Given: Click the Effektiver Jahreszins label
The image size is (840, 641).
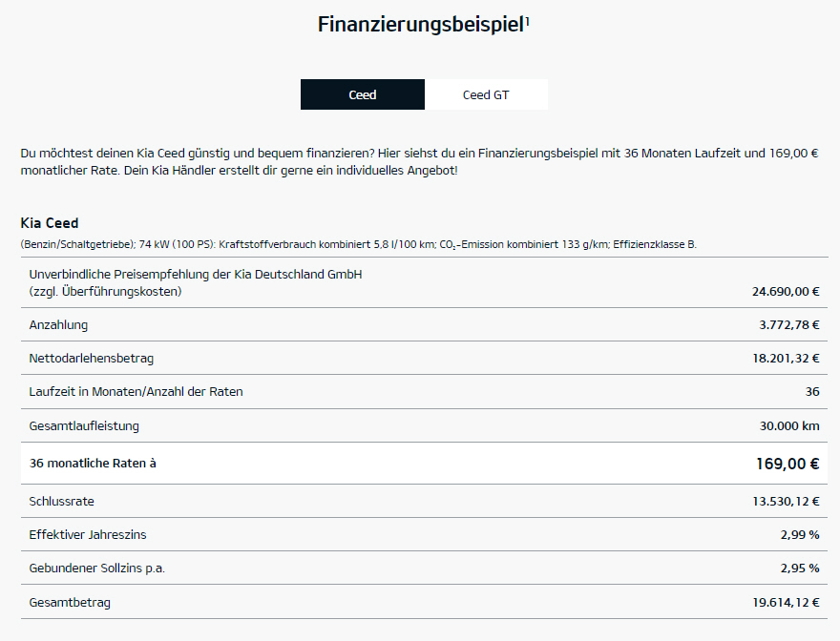Looking at the screenshot, I should point(87,534).
